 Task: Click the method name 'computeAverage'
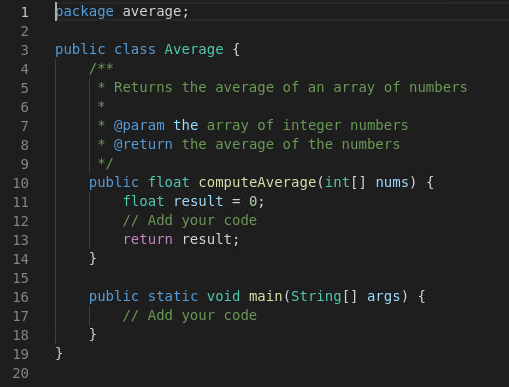coord(257,183)
